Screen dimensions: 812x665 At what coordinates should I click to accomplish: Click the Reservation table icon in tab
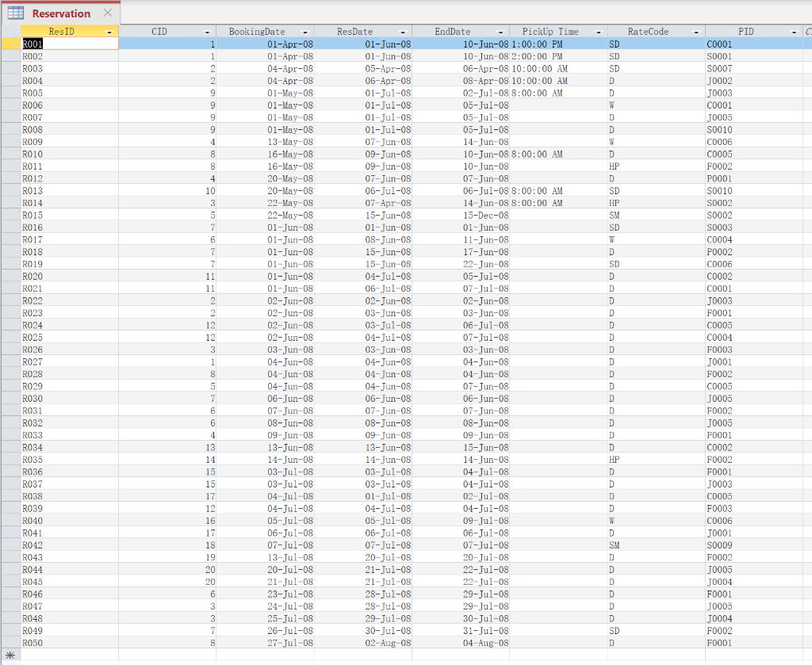click(x=16, y=13)
